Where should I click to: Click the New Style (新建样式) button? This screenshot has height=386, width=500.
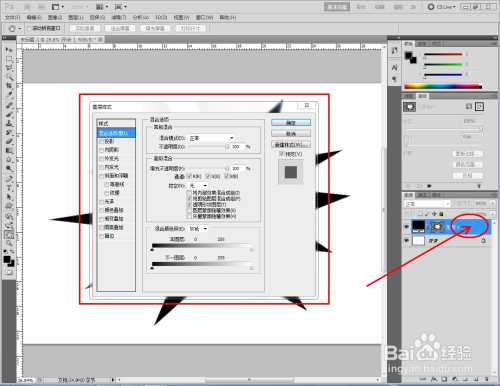click(291, 144)
